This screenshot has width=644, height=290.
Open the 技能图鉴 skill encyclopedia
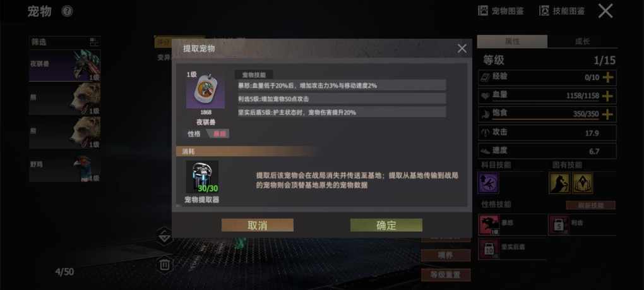pos(562,11)
